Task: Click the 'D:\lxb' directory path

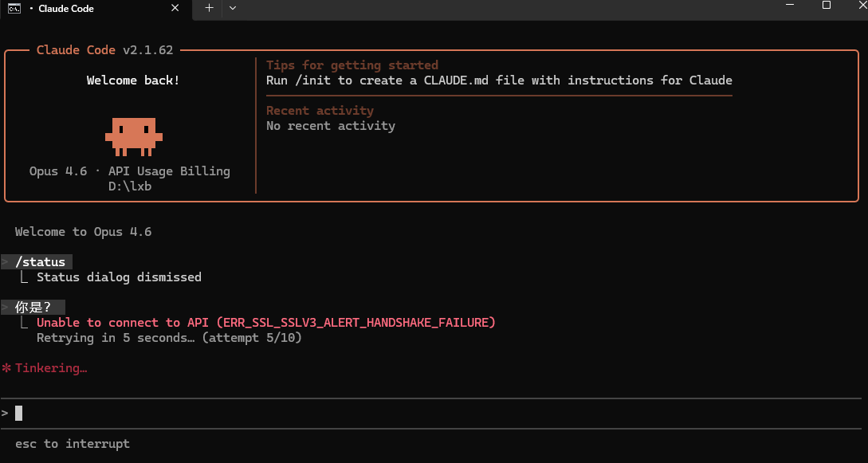Action: coord(130,186)
